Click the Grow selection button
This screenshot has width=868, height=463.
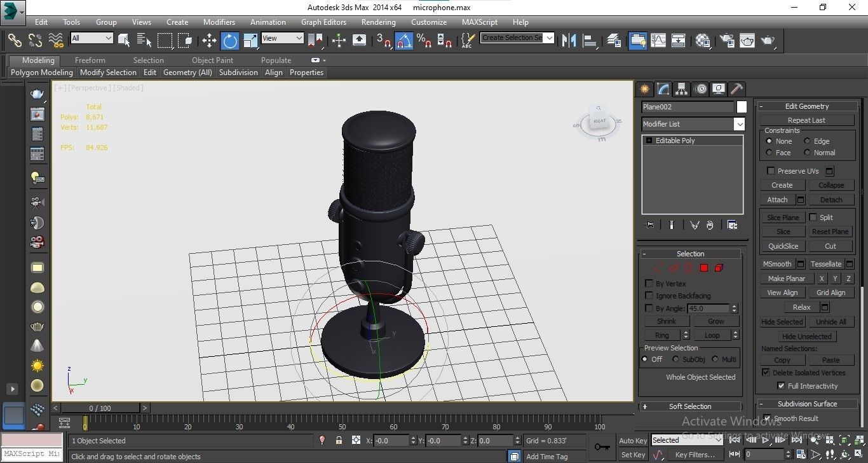tap(715, 321)
